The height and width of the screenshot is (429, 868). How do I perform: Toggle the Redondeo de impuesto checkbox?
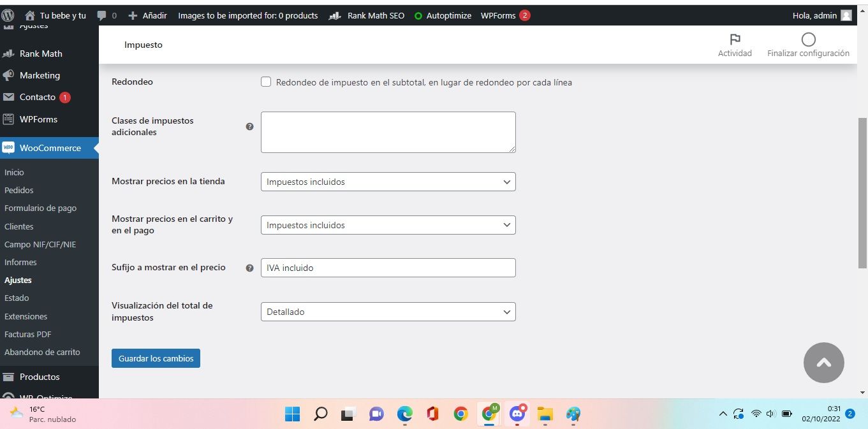[x=266, y=82]
